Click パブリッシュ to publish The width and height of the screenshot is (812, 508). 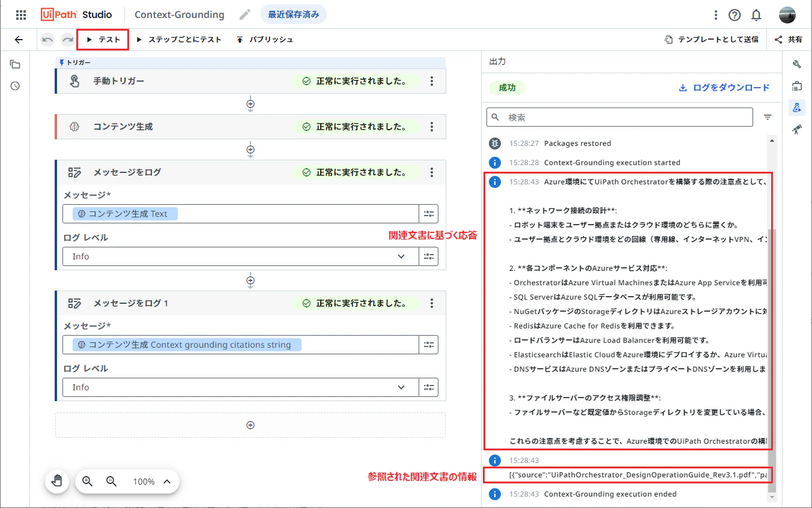(264, 40)
